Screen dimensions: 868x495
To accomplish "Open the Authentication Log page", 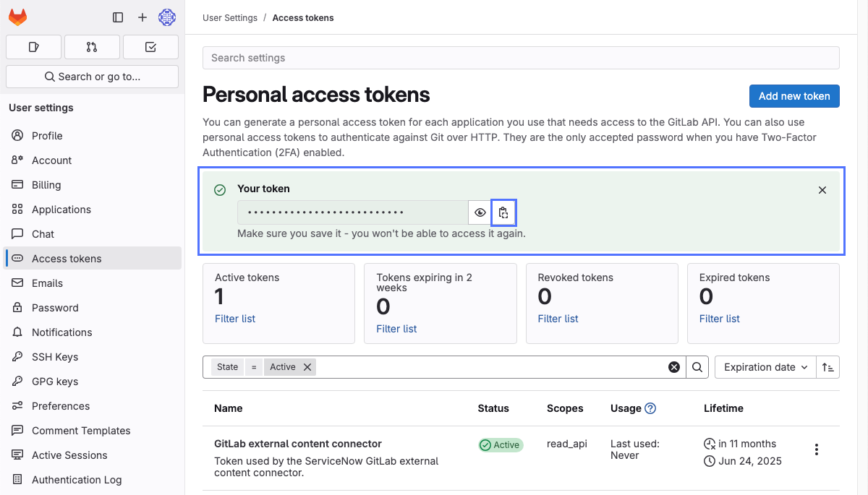I will click(x=93, y=480).
